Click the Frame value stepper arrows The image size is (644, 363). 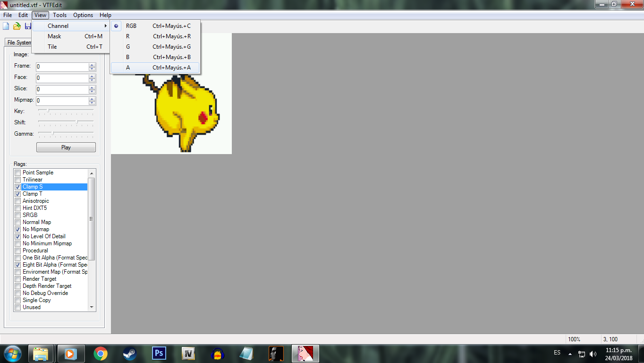(x=92, y=67)
